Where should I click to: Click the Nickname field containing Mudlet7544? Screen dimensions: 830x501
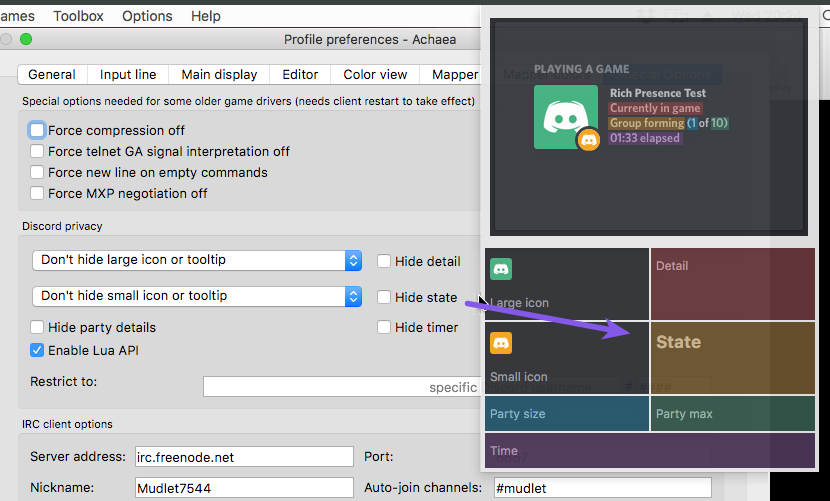click(x=244, y=488)
